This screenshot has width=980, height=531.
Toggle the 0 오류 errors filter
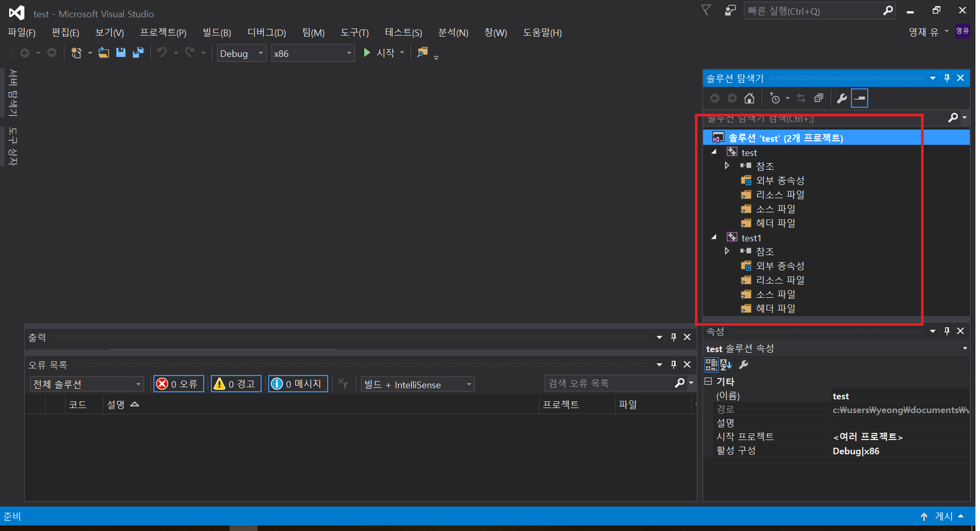pos(179,384)
